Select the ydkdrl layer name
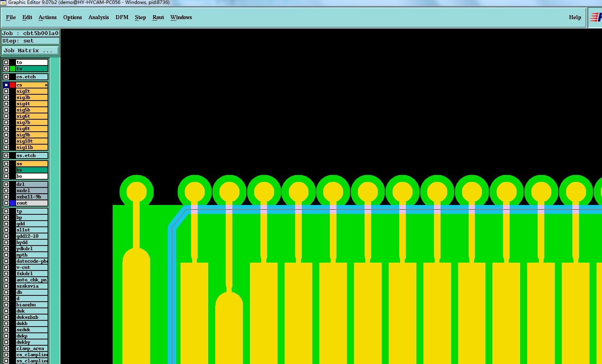Screen dimensions: 602x364 point(32,249)
